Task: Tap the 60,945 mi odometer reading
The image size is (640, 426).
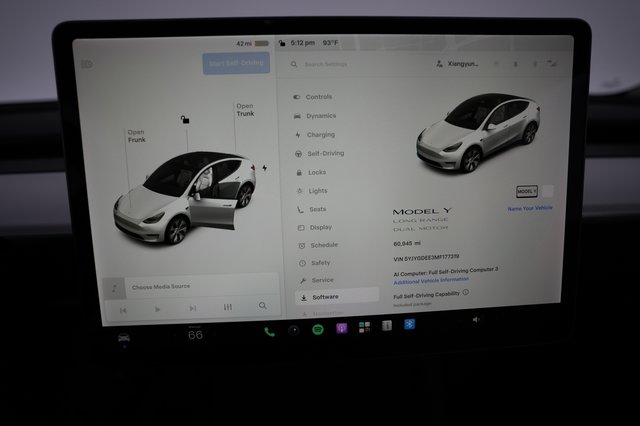Action: tap(407, 244)
